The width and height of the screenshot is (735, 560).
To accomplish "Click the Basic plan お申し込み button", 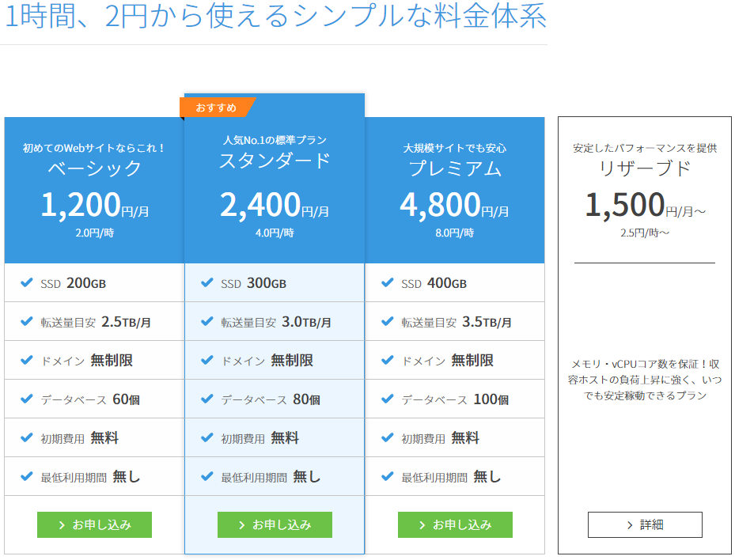I will click(x=94, y=524).
